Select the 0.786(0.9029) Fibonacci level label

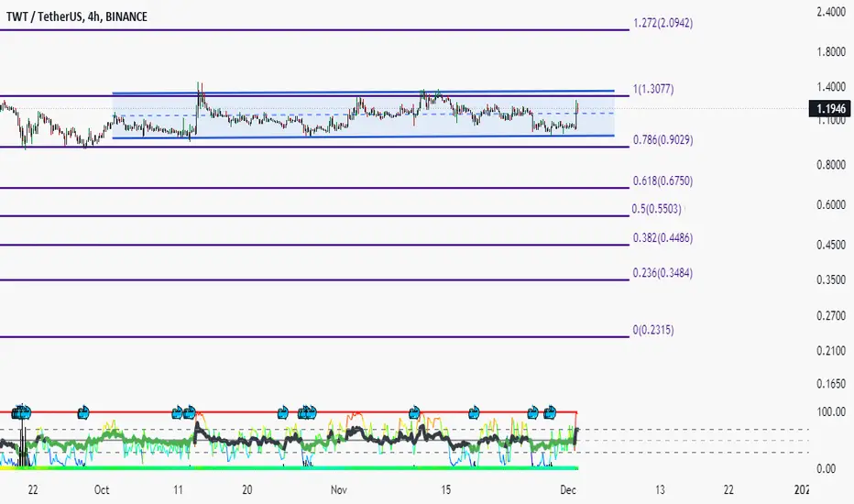(662, 140)
